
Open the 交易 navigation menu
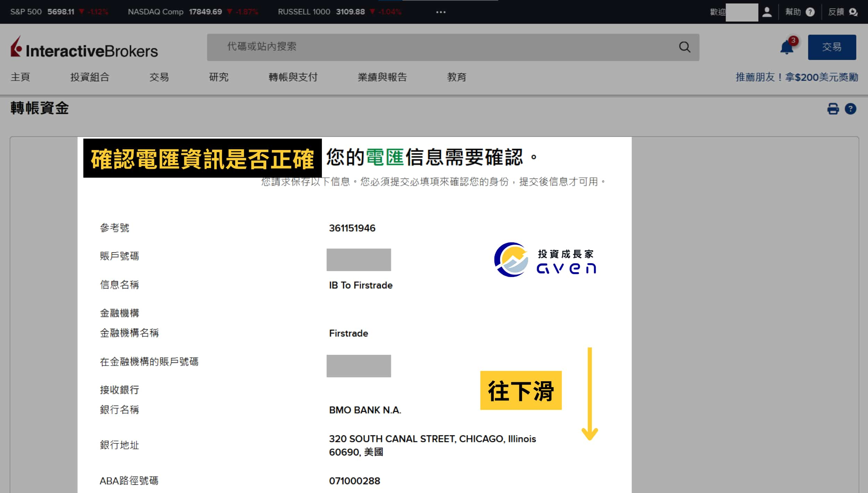pos(159,77)
